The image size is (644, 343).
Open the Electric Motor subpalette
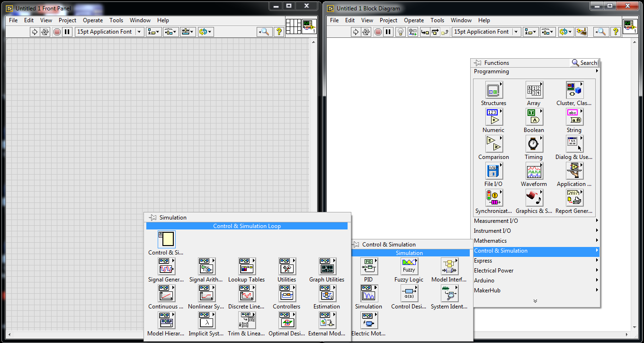pyautogui.click(x=369, y=321)
